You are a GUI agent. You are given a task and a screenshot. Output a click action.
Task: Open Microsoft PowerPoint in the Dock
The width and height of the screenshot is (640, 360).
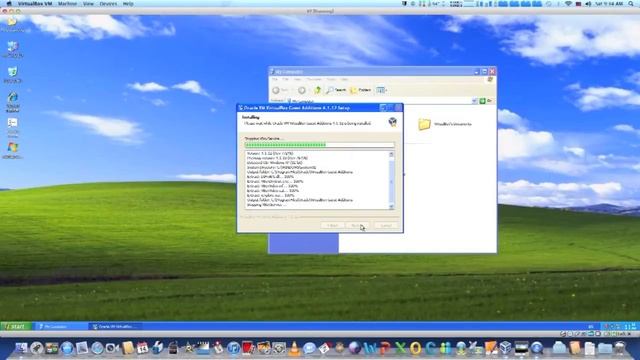(385, 348)
